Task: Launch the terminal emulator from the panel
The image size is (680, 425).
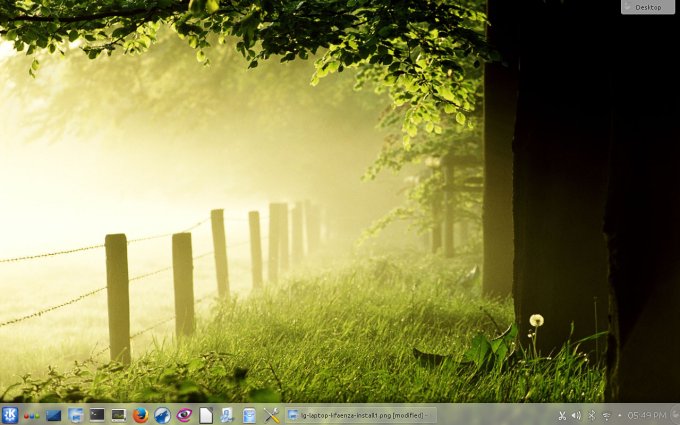Action: tap(97, 415)
